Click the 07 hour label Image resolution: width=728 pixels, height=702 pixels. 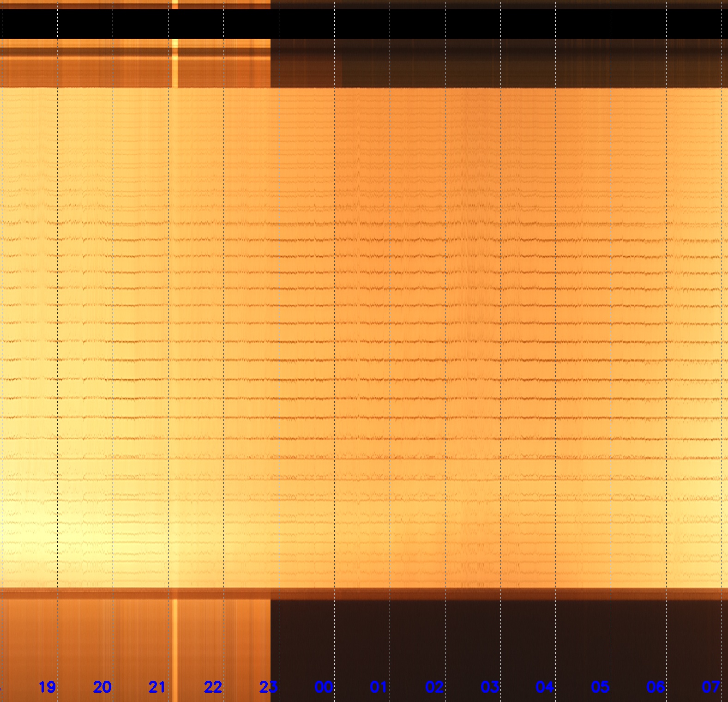710,687
